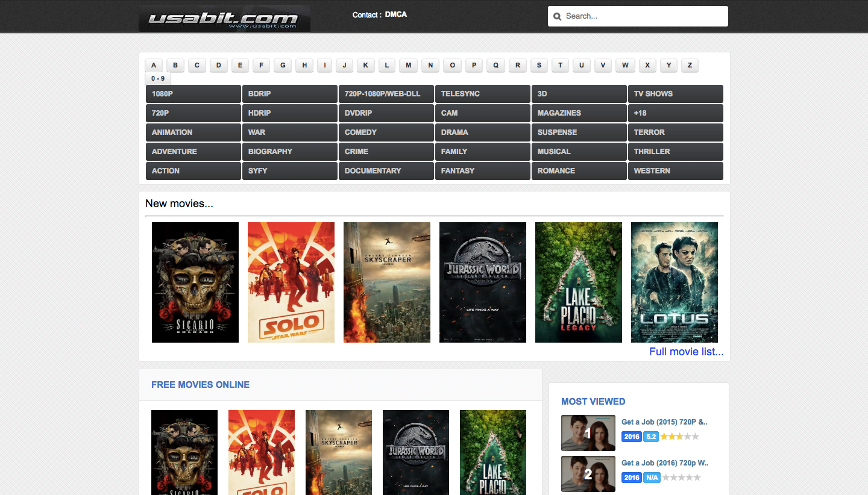Browse movies starting with letter A

pos(154,65)
